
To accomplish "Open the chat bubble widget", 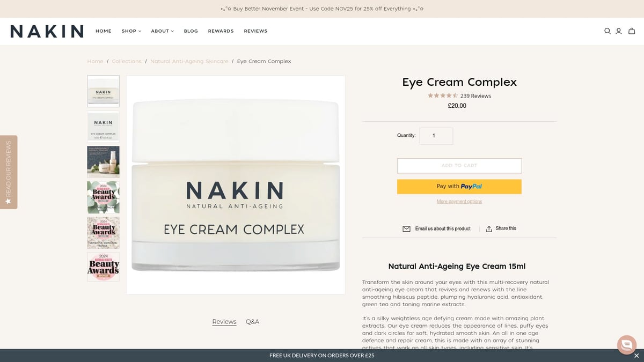I will coord(626,345).
